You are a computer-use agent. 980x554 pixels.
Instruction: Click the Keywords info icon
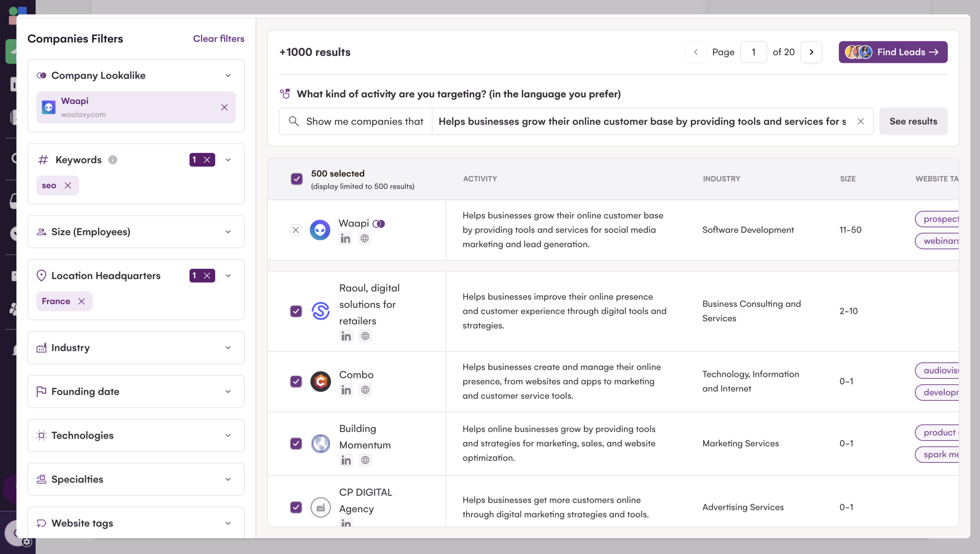coord(113,160)
